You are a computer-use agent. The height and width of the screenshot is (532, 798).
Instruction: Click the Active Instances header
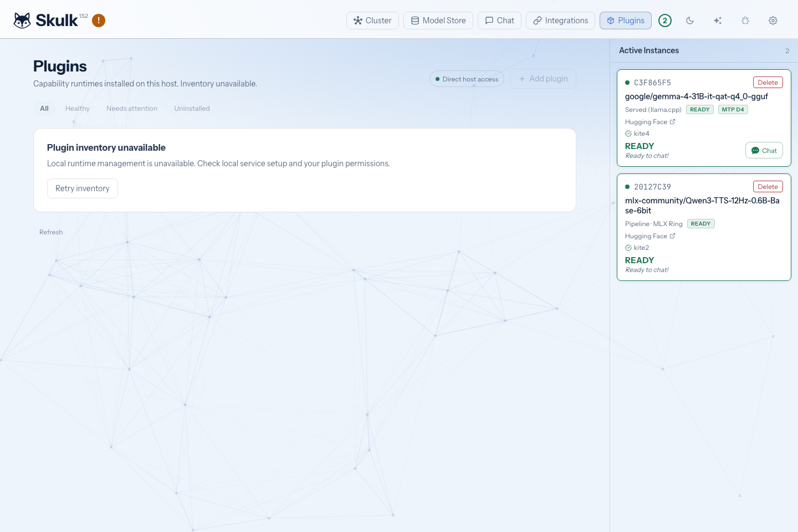(649, 50)
